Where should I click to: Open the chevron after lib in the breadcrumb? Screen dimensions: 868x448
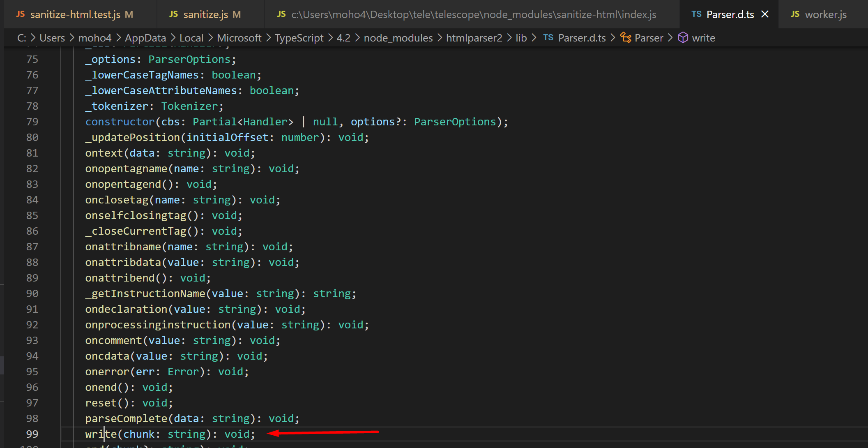[534, 37]
